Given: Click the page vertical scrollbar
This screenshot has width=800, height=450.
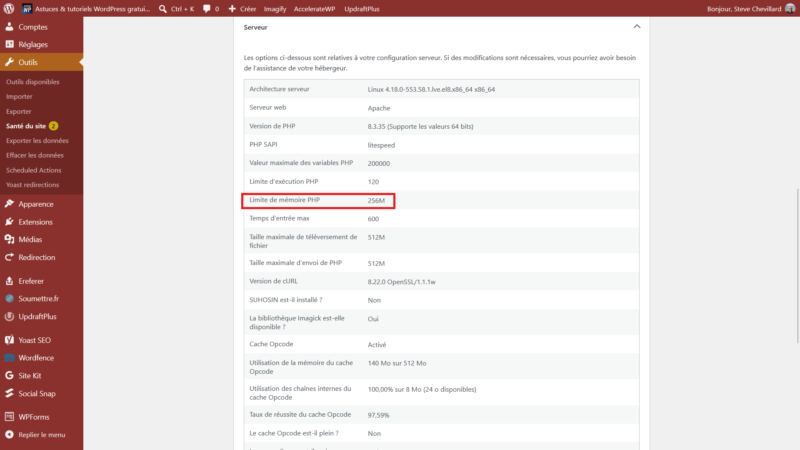Looking at the screenshot, I should pos(797,265).
